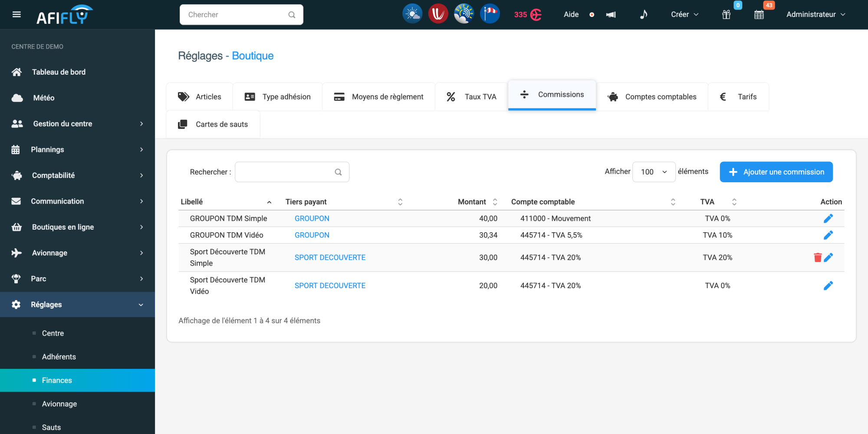The width and height of the screenshot is (868, 434).
Task: Switch to the Taux TVA tab
Action: tap(471, 97)
